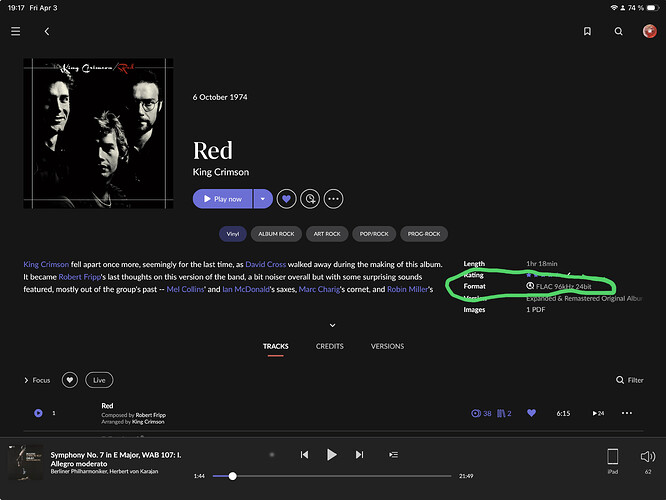
Task: Open bookmarks icon in top bar
Action: click(x=587, y=31)
